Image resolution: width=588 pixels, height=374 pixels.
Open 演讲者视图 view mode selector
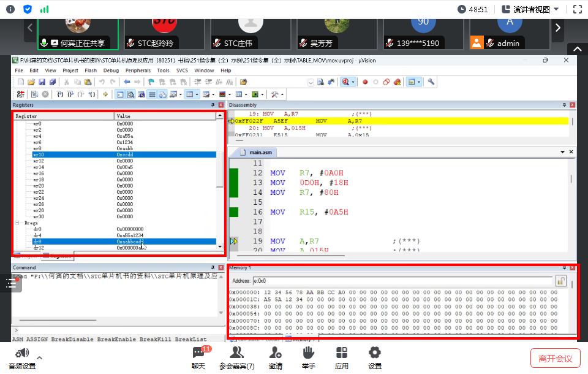530,9
